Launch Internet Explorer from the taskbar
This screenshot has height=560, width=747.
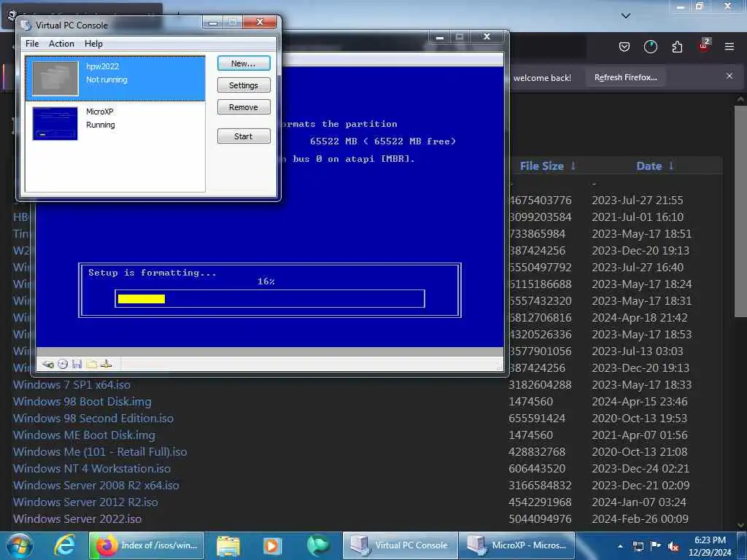[65, 545]
